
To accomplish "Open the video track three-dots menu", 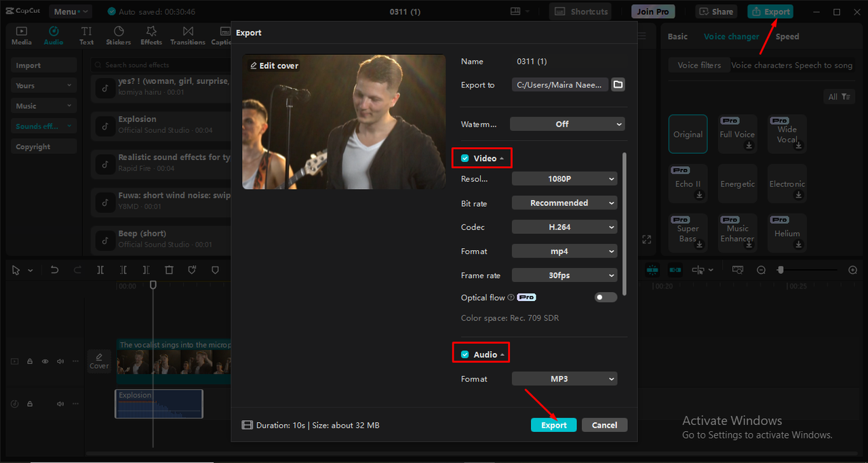I will tap(75, 361).
